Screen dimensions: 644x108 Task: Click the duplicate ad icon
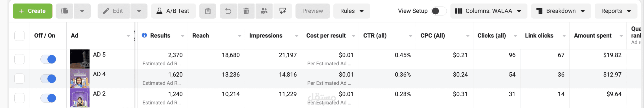(x=65, y=11)
